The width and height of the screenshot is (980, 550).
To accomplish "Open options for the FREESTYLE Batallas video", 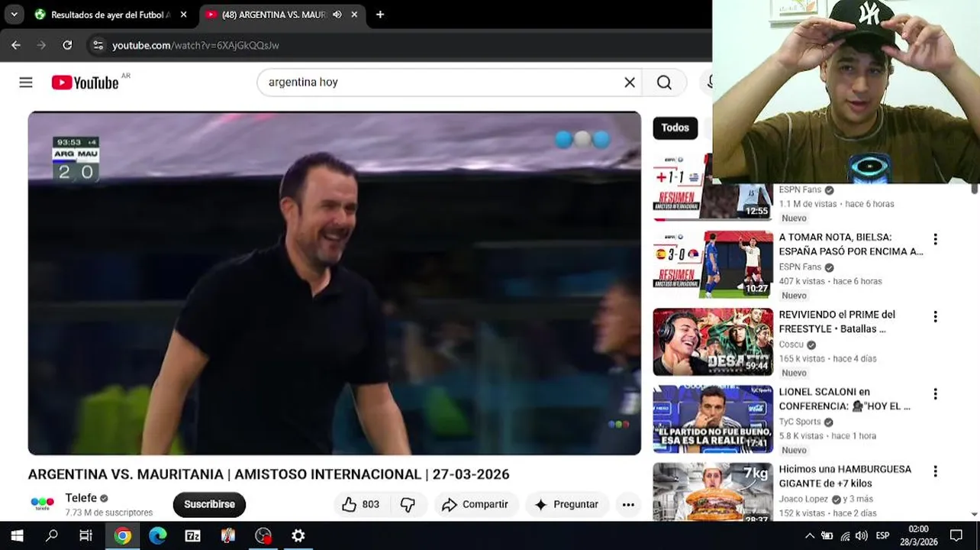I will [935, 317].
